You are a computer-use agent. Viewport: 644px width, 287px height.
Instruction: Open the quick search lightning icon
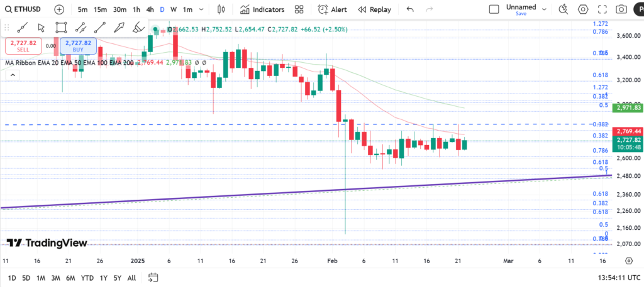[x=563, y=9]
